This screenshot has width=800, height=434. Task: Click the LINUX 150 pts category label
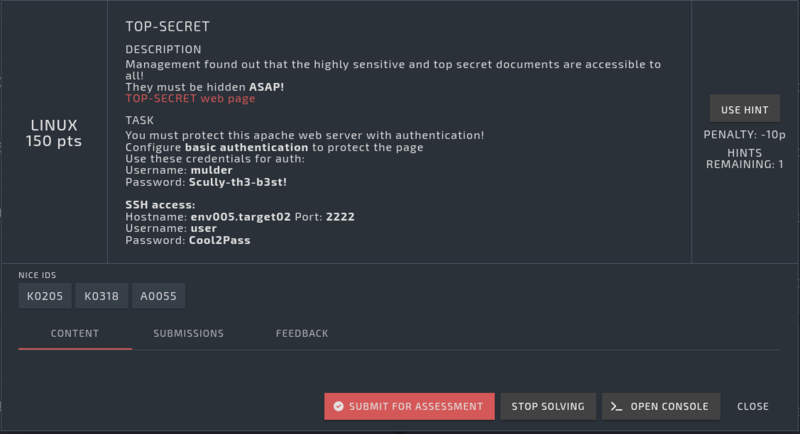pyautogui.click(x=54, y=133)
